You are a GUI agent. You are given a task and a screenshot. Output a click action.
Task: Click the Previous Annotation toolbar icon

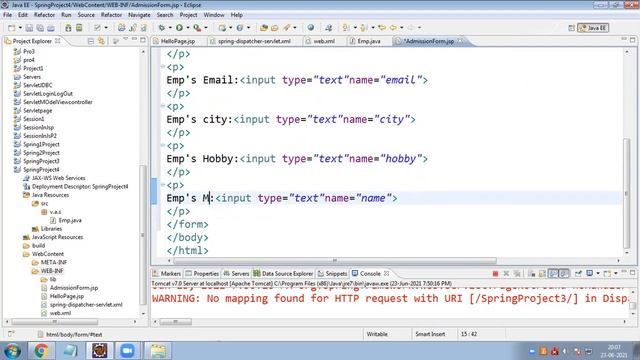(x=364, y=28)
